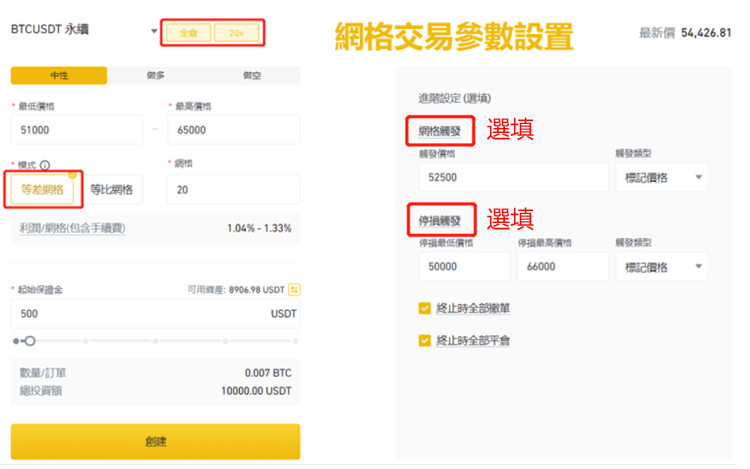Toggle 終止時全部撤單 checkbox
This screenshot has height=469, width=750.
pyautogui.click(x=425, y=309)
